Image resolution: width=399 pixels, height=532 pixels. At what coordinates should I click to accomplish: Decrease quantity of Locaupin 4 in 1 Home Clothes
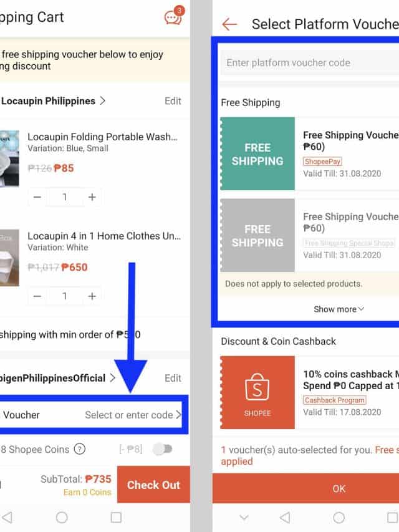(x=37, y=296)
